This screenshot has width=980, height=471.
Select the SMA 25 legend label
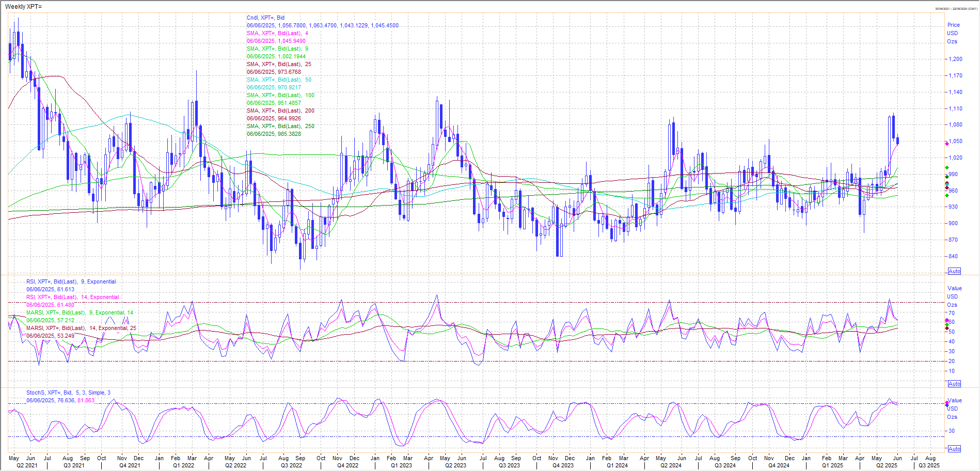pos(279,64)
